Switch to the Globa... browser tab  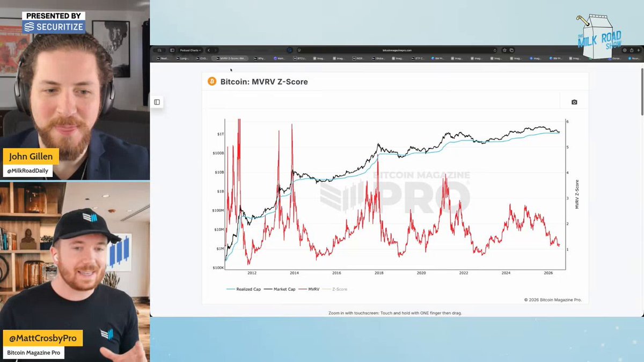[378, 58]
